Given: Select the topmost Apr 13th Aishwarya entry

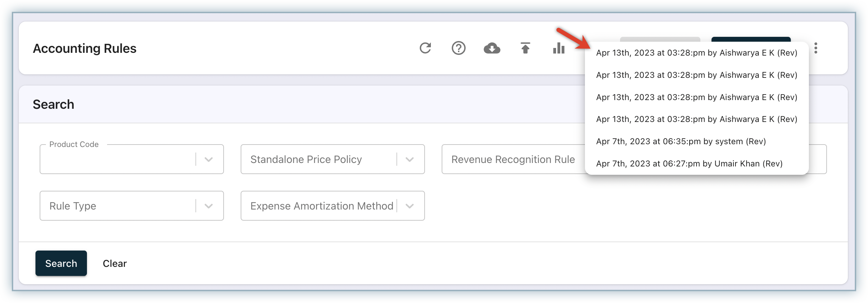Looking at the screenshot, I should pyautogui.click(x=696, y=53).
